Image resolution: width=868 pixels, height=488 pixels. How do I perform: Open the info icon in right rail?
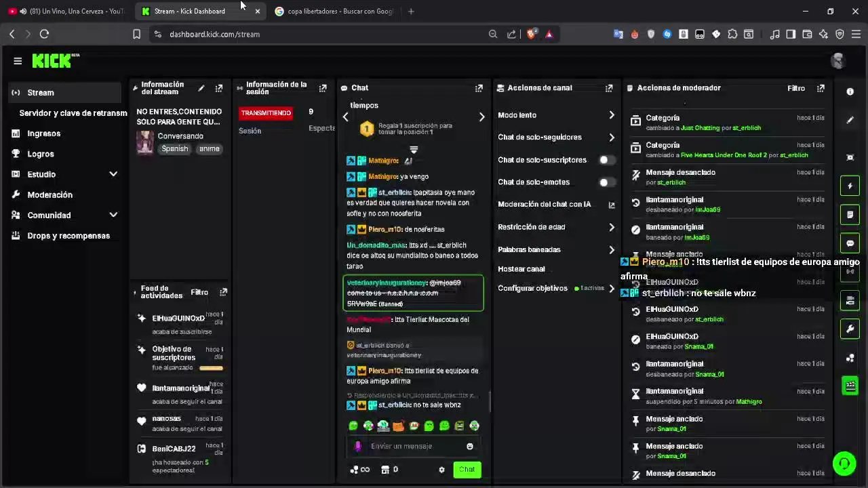pyautogui.click(x=850, y=91)
